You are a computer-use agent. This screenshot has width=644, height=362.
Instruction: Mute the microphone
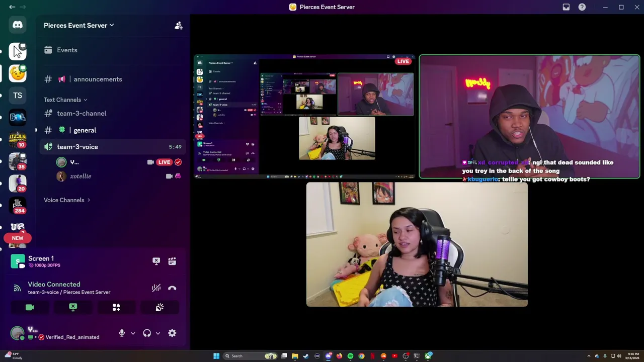122,333
